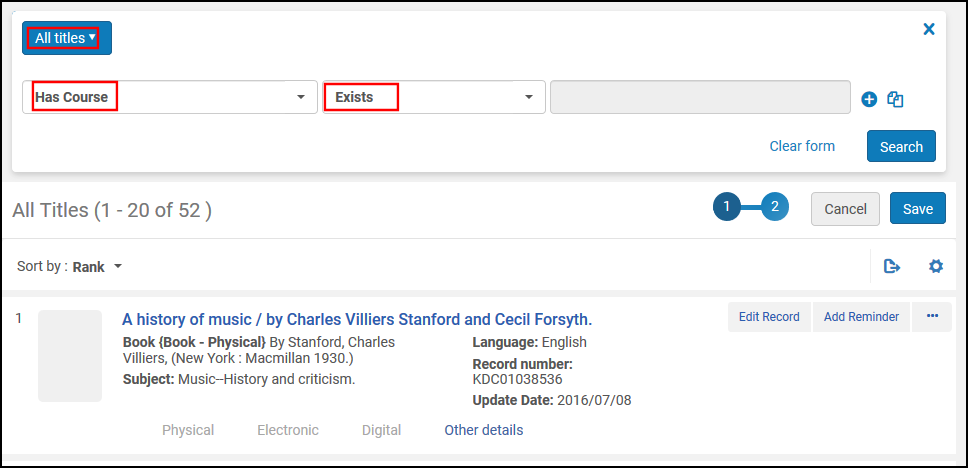Viewport: 968px width, 468px height.
Task: Open the results settings gear
Action: (x=936, y=266)
